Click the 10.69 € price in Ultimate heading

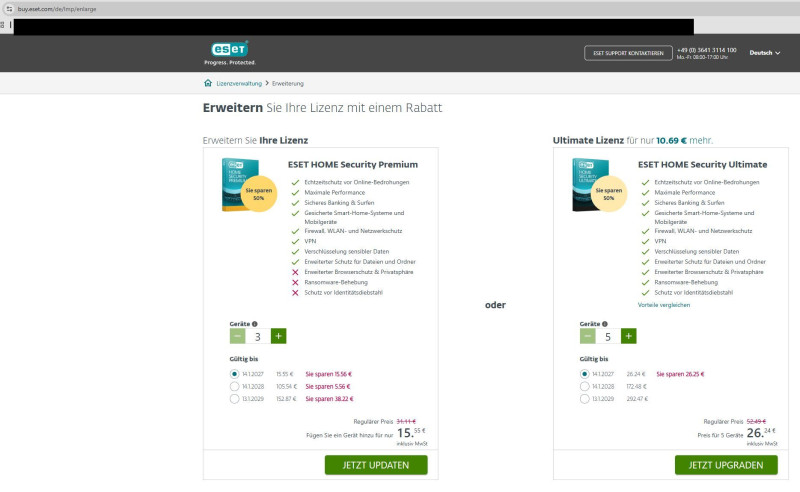coord(671,140)
